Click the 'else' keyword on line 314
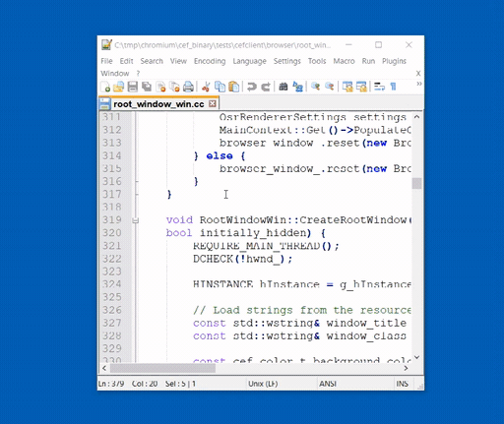The width and height of the screenshot is (504, 424). click(220, 155)
